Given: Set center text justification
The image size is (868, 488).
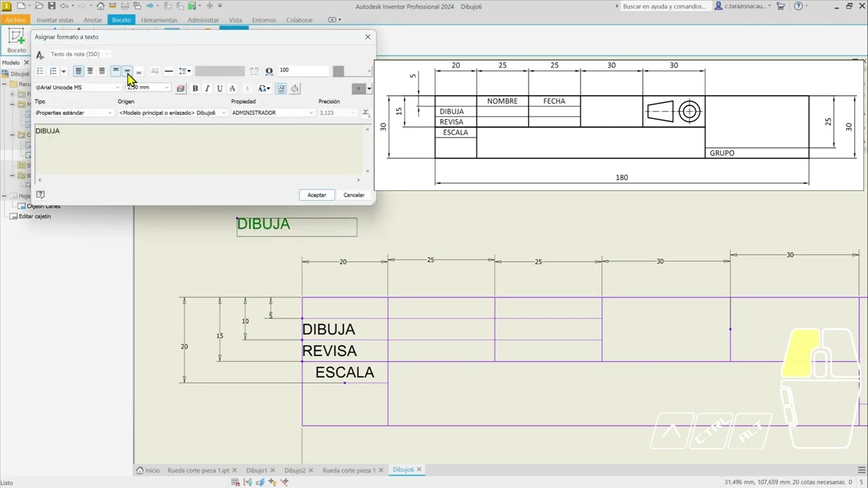Looking at the screenshot, I should (90, 71).
